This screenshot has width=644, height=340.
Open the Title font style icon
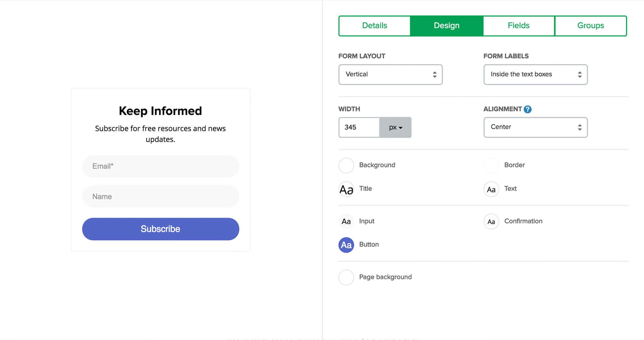point(346,189)
